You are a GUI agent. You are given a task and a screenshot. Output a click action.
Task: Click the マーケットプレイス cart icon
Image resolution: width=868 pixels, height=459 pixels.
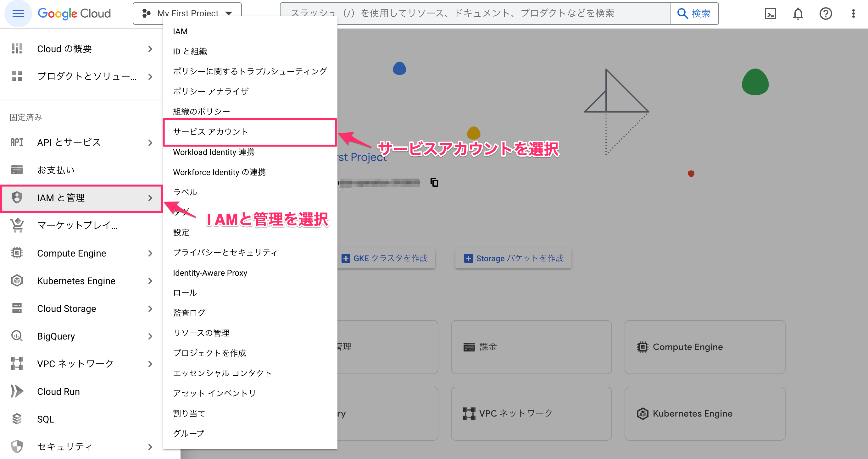[17, 225]
